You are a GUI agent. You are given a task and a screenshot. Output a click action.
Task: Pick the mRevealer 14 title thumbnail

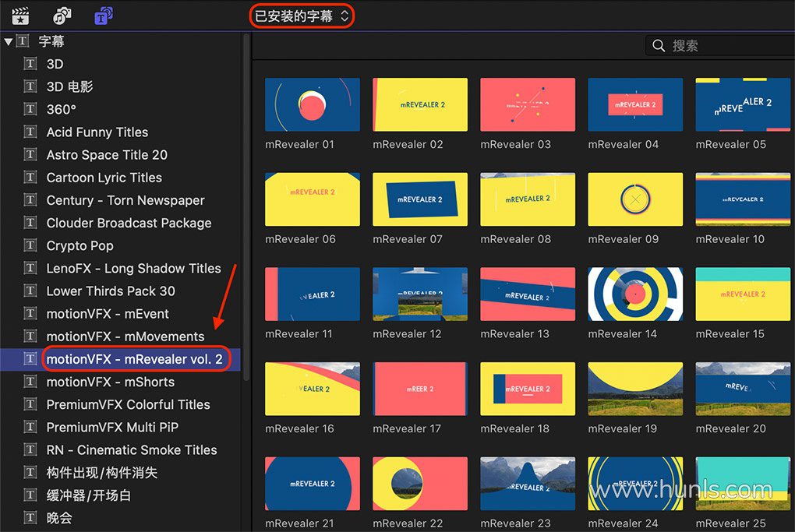[x=635, y=294]
